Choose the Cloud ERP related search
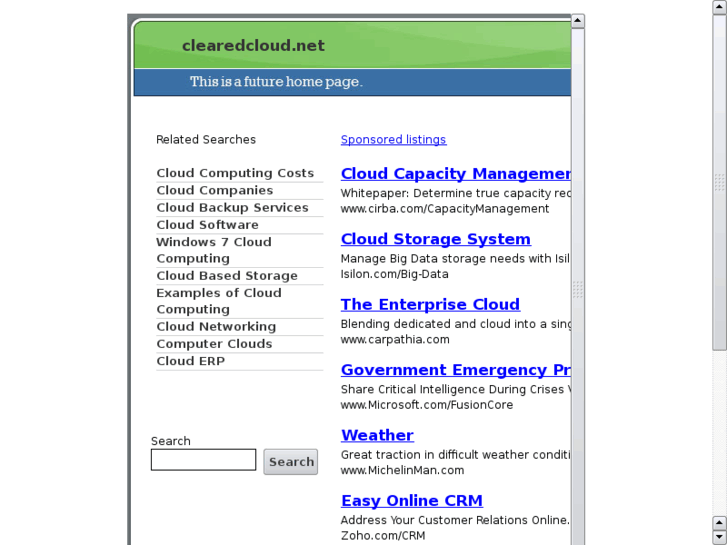Screen dimensions: 727x545 point(191,361)
